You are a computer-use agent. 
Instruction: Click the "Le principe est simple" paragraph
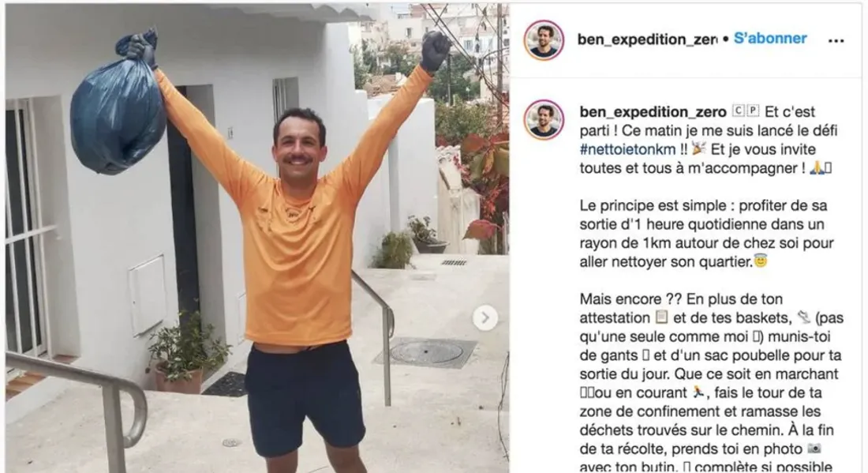coord(707,234)
